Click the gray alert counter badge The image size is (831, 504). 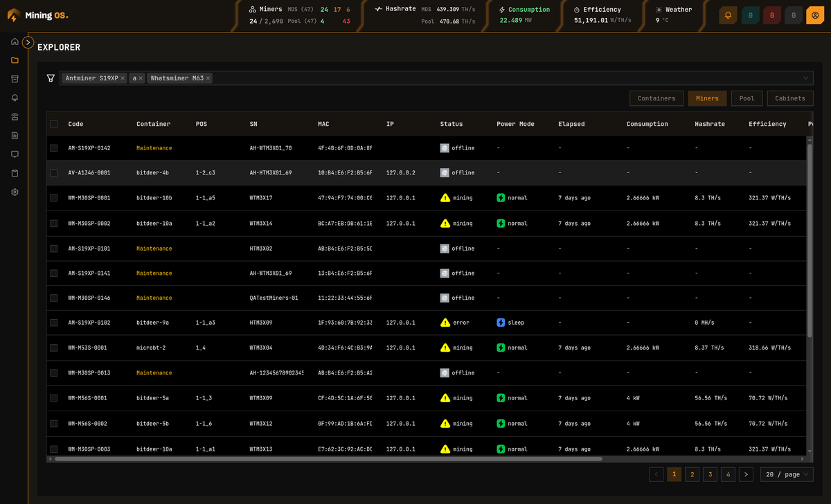pyautogui.click(x=794, y=15)
